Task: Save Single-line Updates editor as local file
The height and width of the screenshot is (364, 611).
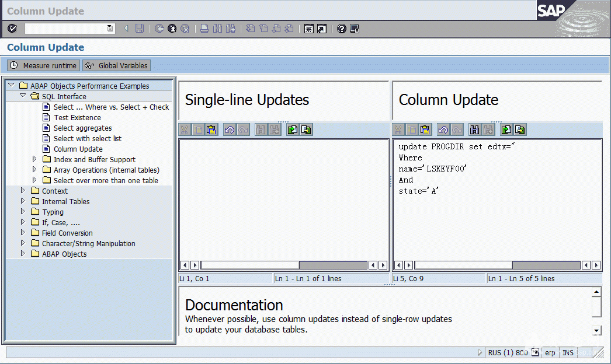Action: 306,129
